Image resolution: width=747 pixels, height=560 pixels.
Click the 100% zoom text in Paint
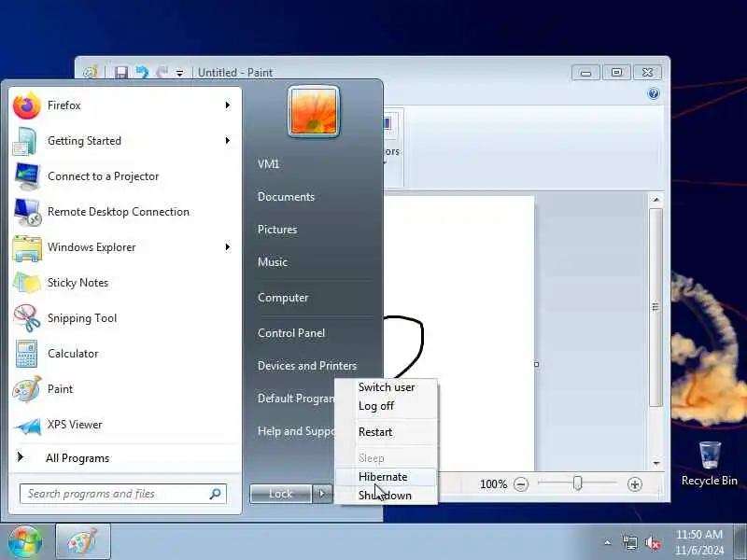(x=493, y=484)
